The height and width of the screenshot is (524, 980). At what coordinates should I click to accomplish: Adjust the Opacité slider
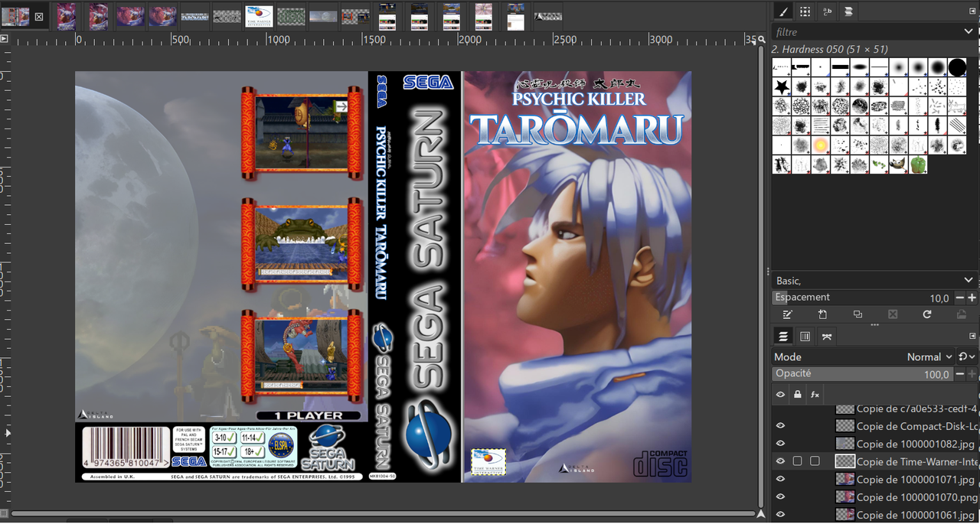(x=862, y=374)
